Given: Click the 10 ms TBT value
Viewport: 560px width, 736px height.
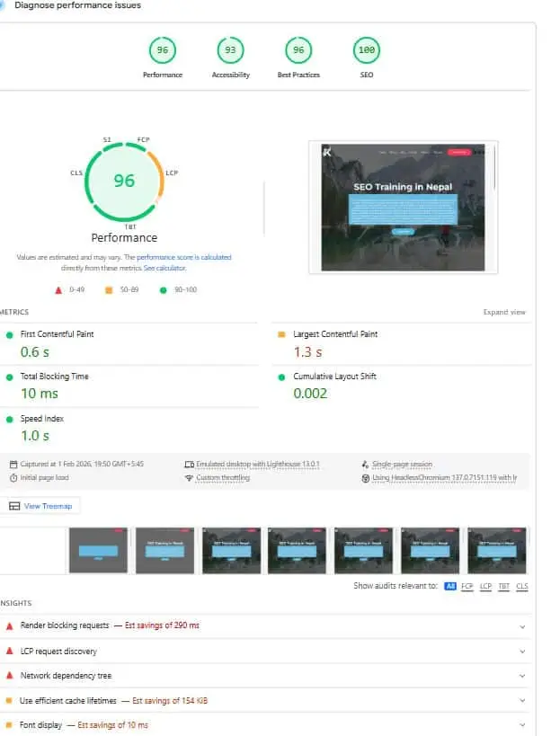Looking at the screenshot, I should 40,394.
